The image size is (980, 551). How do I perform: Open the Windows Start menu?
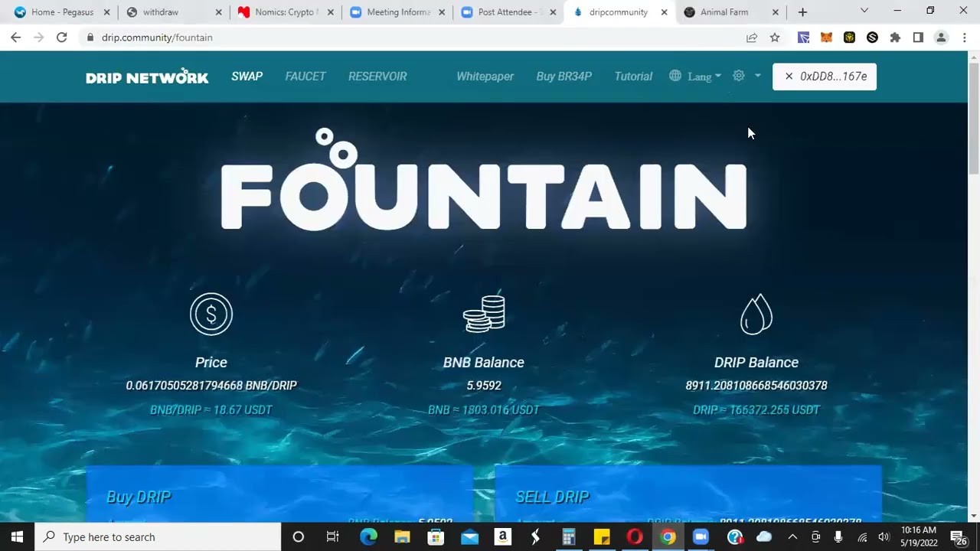(18, 536)
